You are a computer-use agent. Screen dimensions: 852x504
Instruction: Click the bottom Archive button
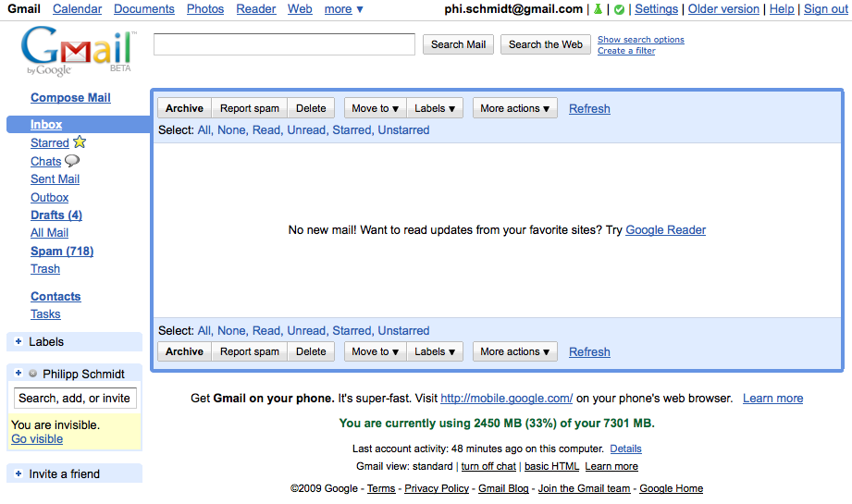coord(184,351)
